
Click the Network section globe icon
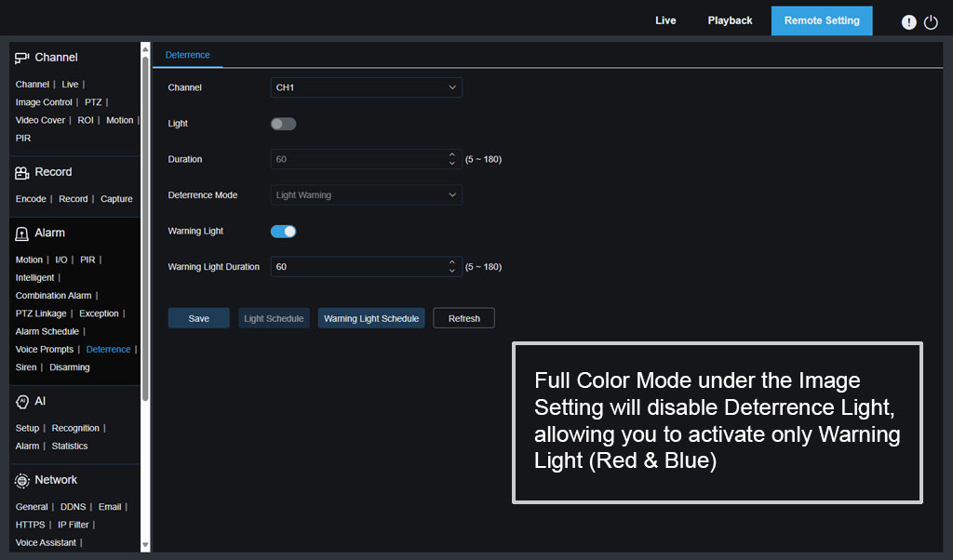(x=22, y=480)
